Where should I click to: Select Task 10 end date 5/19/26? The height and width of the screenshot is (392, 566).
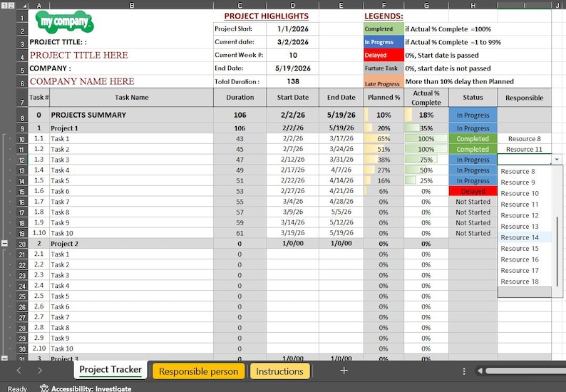point(341,233)
